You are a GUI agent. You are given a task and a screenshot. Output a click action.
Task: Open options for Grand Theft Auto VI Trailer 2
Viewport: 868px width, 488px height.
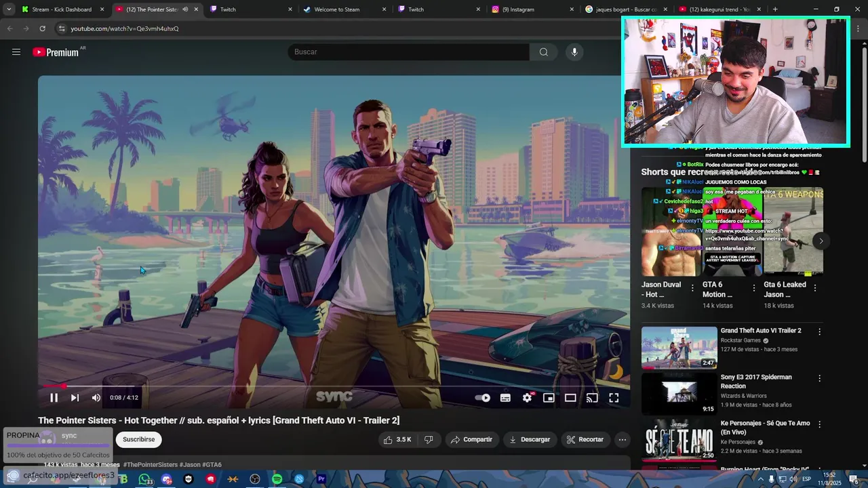coord(819,332)
